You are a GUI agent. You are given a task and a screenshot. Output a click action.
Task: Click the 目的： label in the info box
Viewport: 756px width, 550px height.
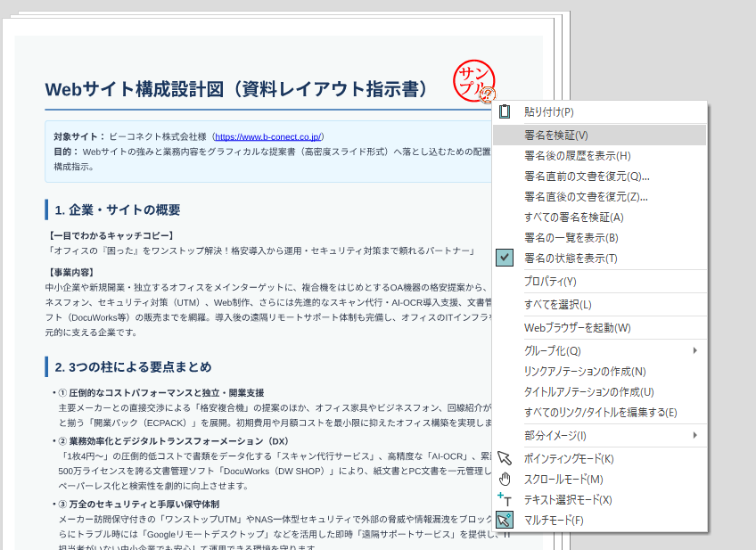(66, 152)
